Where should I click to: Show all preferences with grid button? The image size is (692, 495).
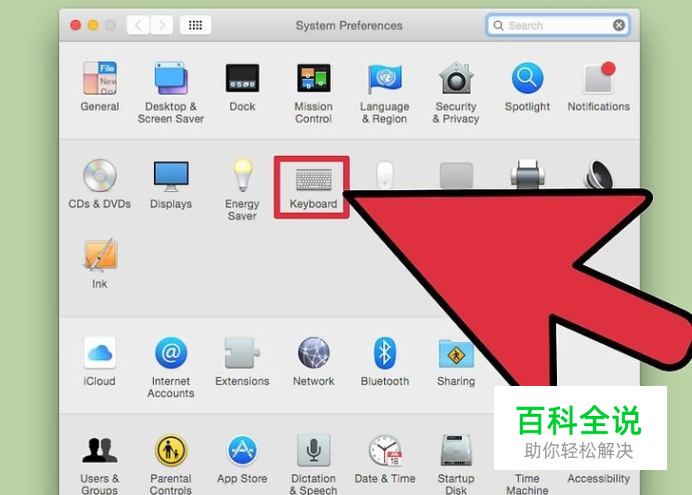[196, 25]
